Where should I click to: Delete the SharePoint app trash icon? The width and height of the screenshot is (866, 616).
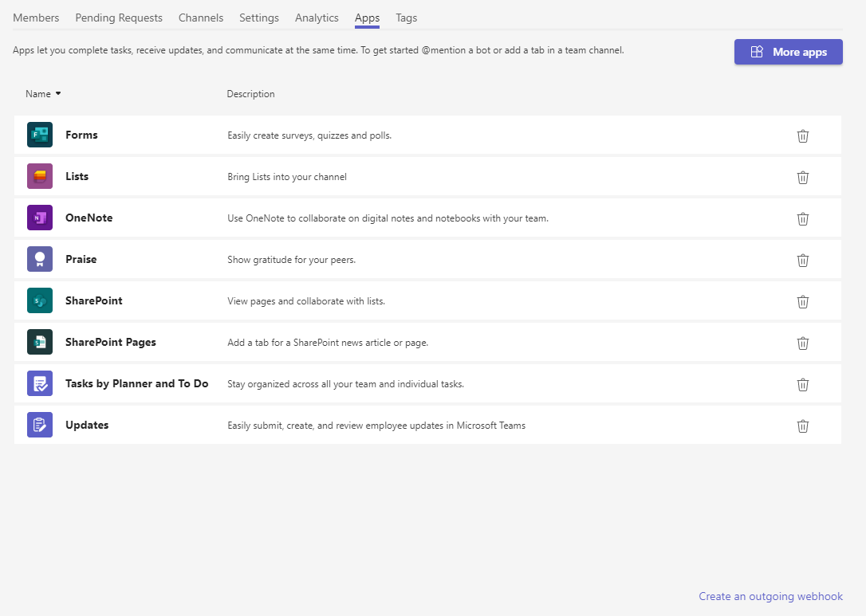click(802, 301)
